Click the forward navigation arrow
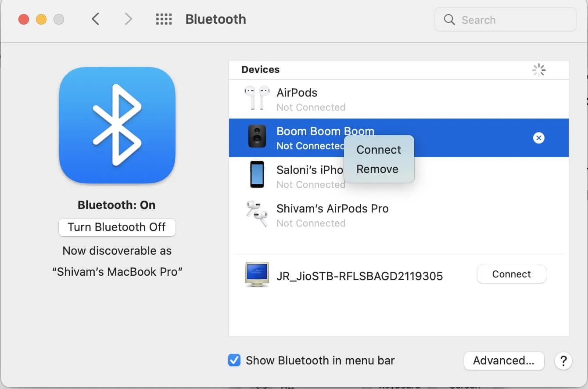Image resolution: width=588 pixels, height=389 pixels. [x=128, y=19]
